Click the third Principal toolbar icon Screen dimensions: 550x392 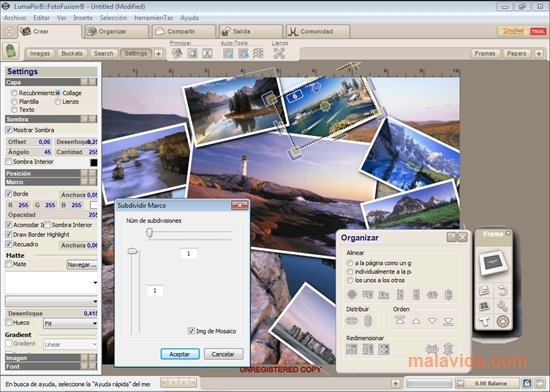[x=207, y=53]
